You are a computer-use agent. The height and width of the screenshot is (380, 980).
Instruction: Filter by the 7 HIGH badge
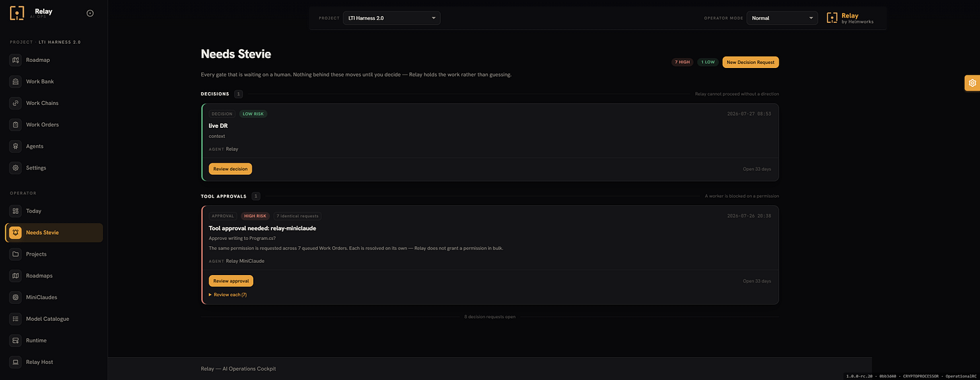(682, 62)
